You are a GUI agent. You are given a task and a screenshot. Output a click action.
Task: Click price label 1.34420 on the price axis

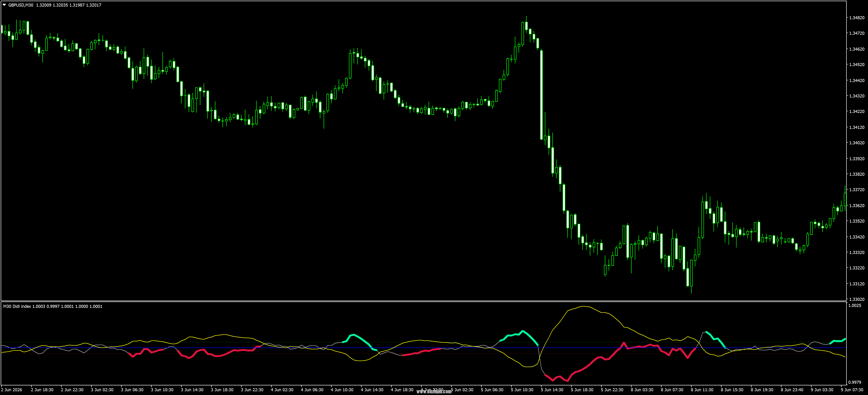(857, 80)
